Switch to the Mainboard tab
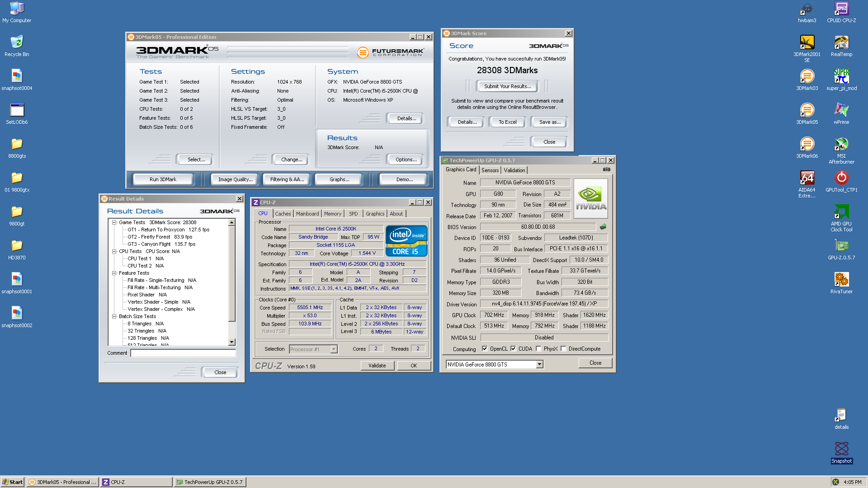This screenshot has height=488, width=868. [x=307, y=214]
